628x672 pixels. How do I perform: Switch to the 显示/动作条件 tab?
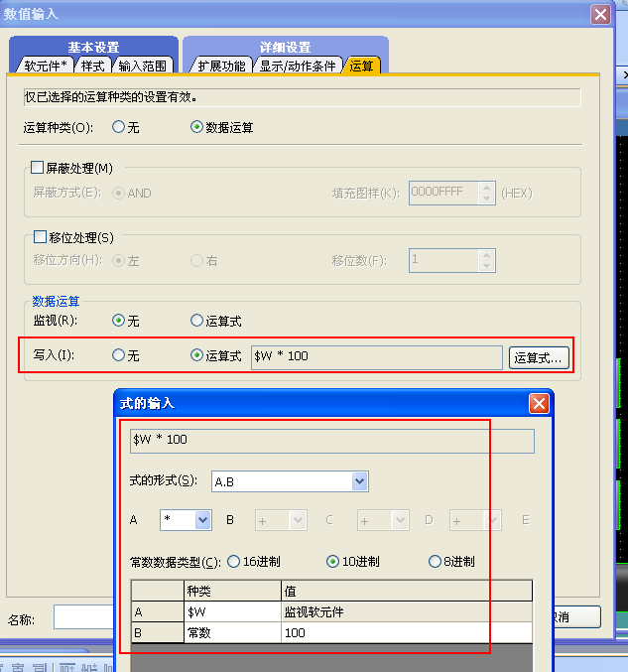(298, 66)
